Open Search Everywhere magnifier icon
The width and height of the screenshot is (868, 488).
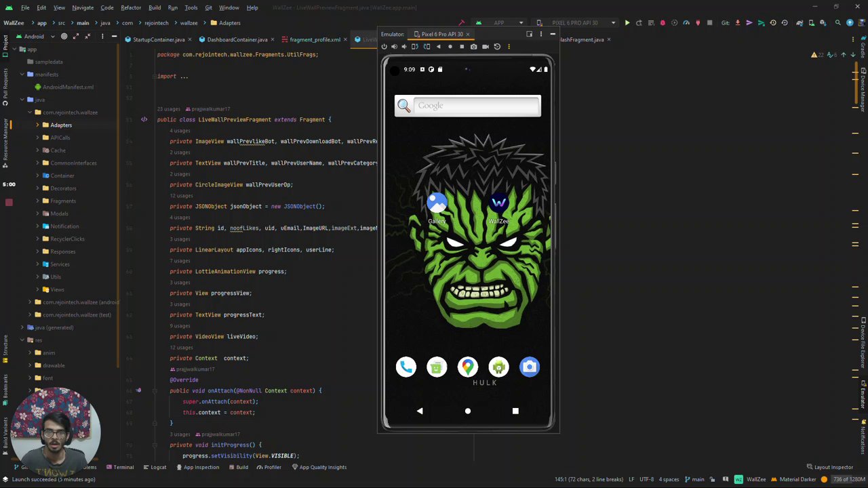coord(837,23)
